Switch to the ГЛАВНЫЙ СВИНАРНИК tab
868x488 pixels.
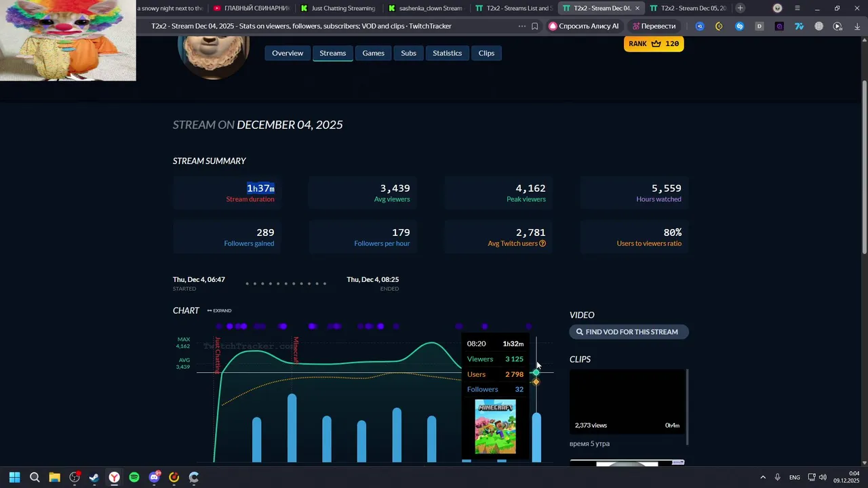tap(250, 8)
